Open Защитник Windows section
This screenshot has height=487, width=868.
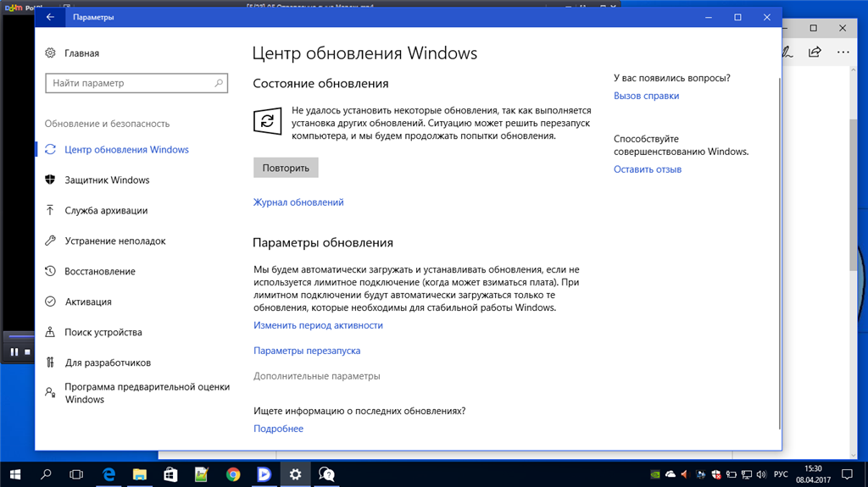(107, 180)
